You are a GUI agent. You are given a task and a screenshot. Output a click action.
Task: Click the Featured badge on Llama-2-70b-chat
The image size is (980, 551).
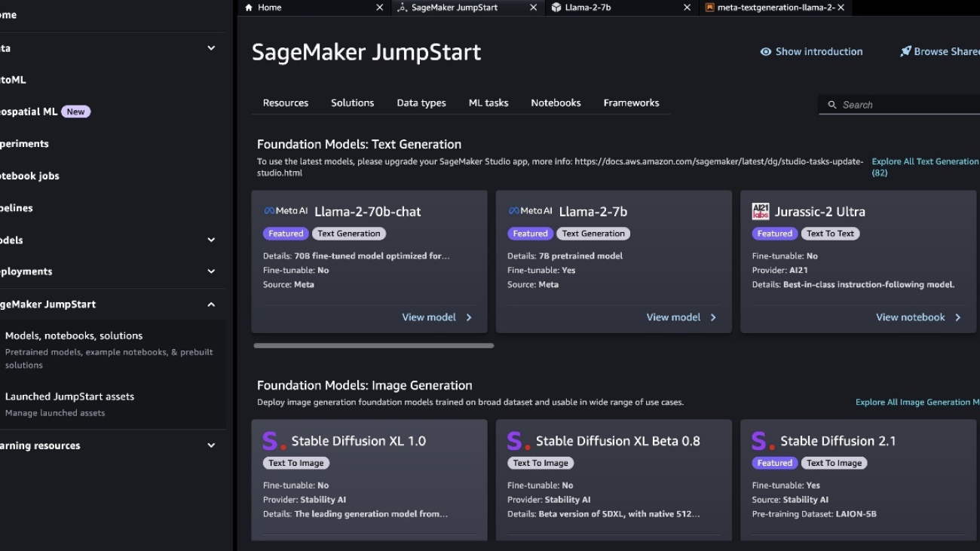pos(286,234)
